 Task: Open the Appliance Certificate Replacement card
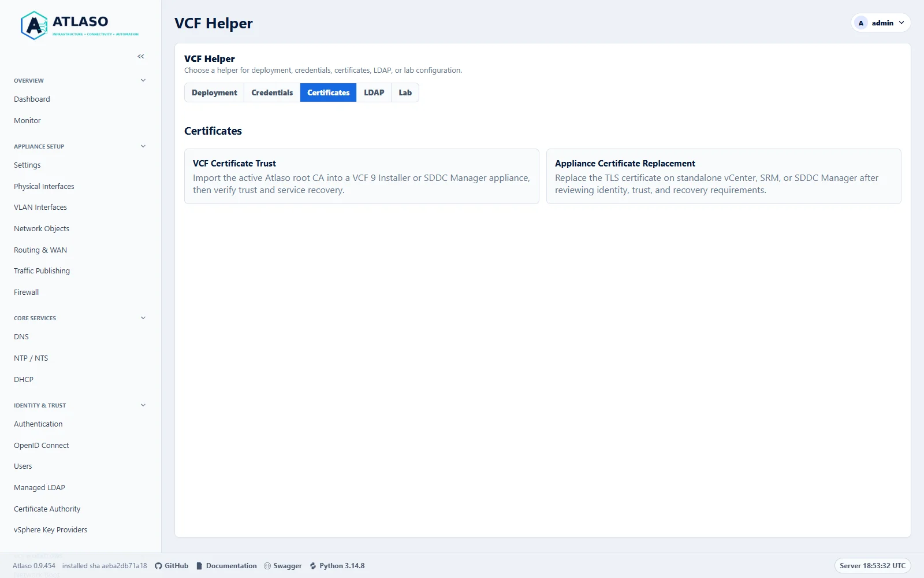pos(724,176)
